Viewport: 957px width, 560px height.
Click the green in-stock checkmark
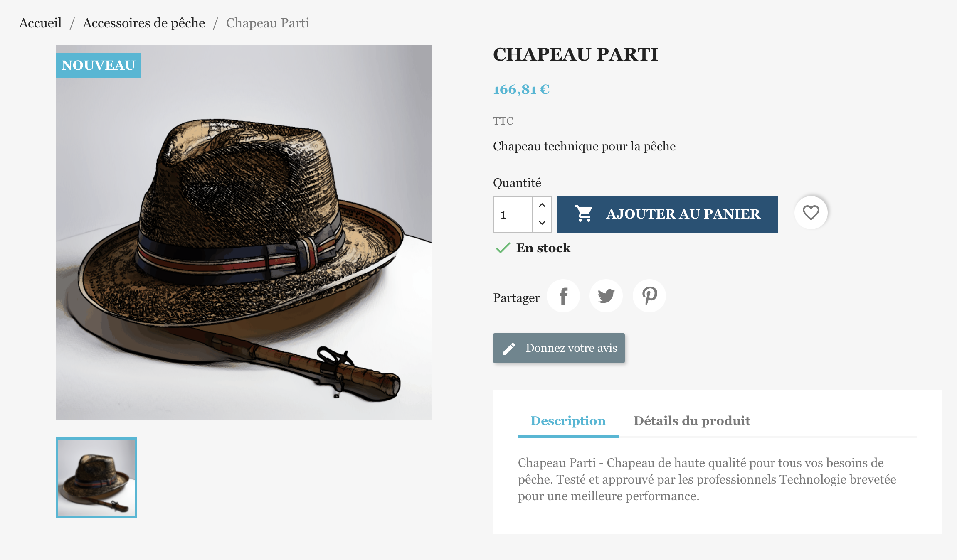pyautogui.click(x=503, y=248)
